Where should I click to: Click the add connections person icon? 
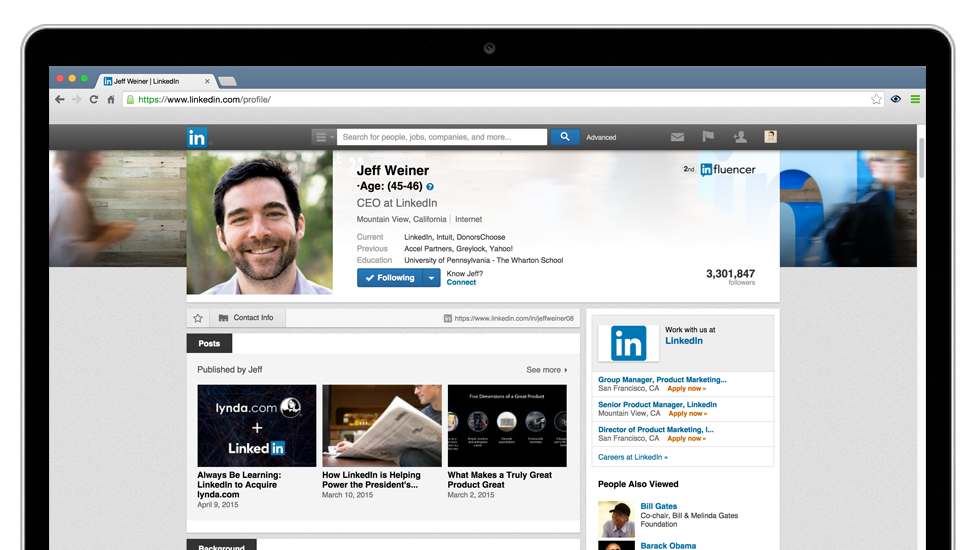pyautogui.click(x=740, y=137)
